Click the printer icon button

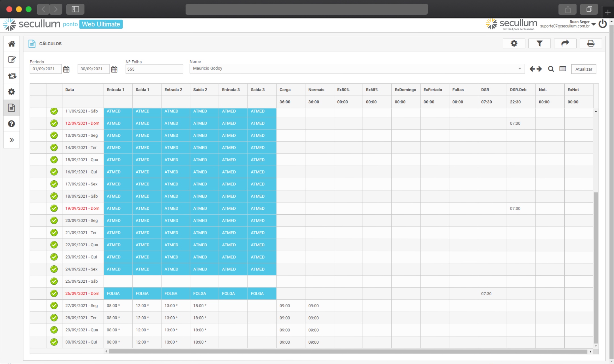[x=590, y=43]
